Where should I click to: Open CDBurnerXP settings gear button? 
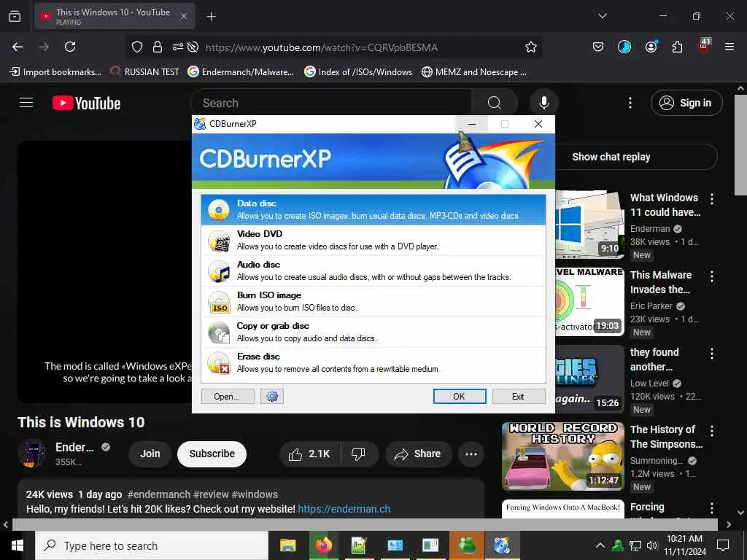tap(272, 396)
